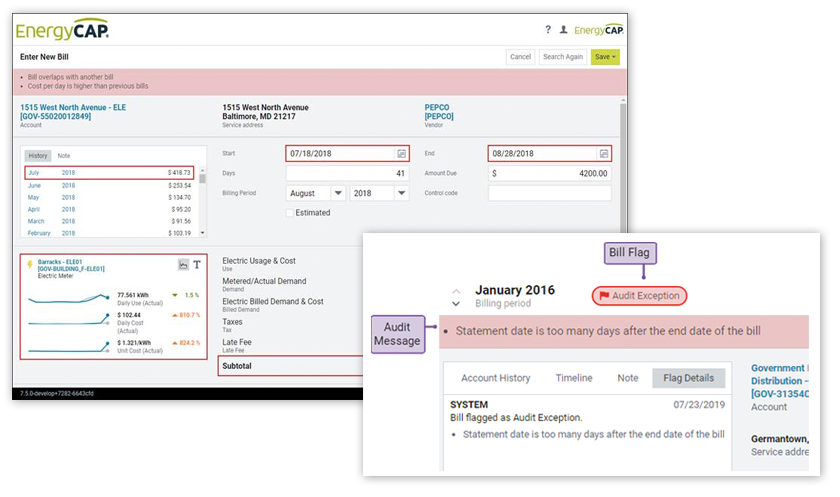Click the help question mark icon
The height and width of the screenshot is (497, 840).
(x=548, y=30)
